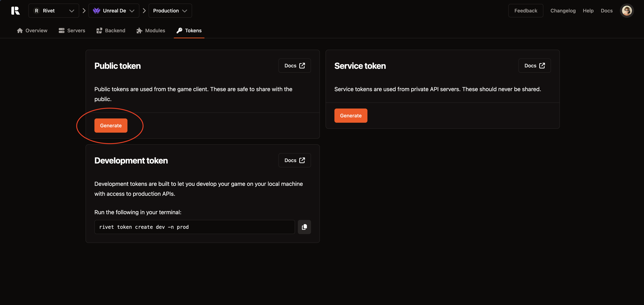Click the Servers icon in navigation
The height and width of the screenshot is (305, 644).
click(61, 30)
